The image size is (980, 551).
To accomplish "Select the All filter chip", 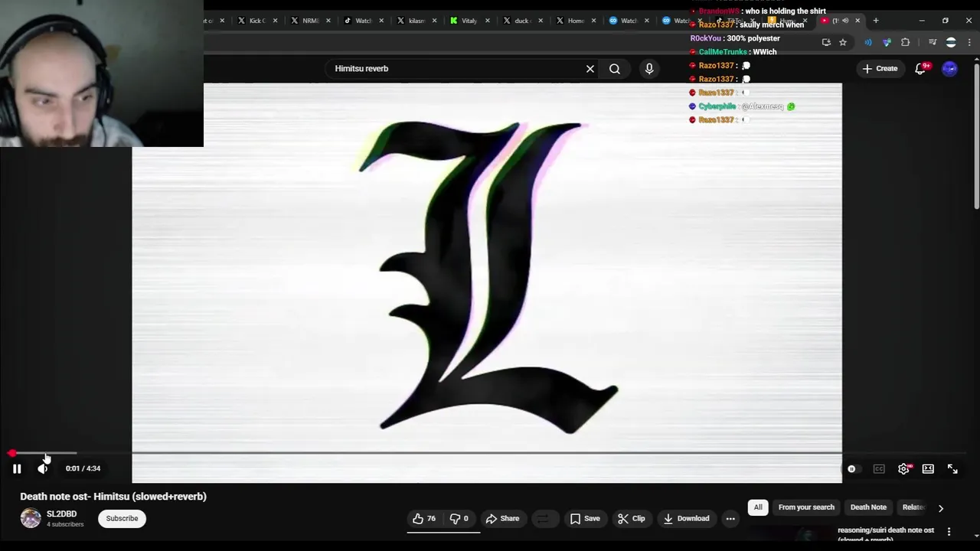I will click(758, 507).
